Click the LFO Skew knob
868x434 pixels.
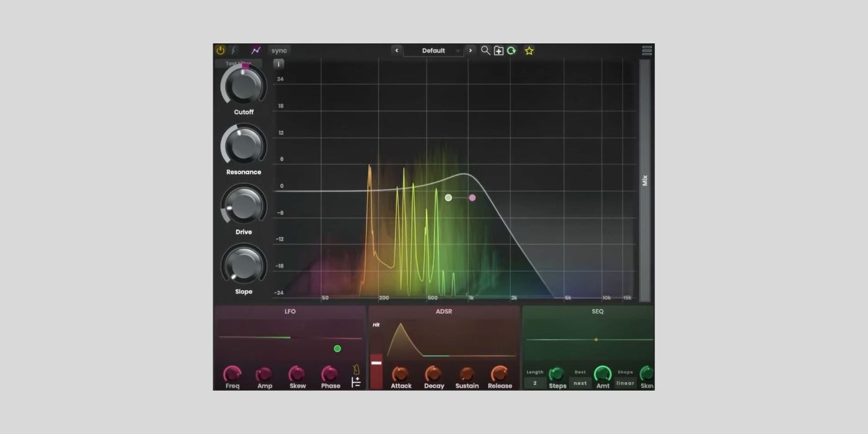coord(298,374)
